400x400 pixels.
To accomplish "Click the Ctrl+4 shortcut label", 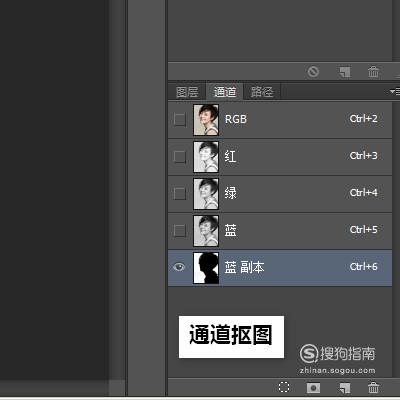I will click(364, 193).
